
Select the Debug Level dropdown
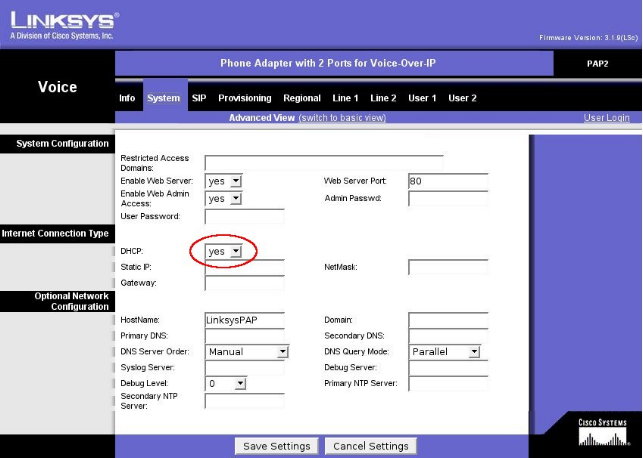225,383
